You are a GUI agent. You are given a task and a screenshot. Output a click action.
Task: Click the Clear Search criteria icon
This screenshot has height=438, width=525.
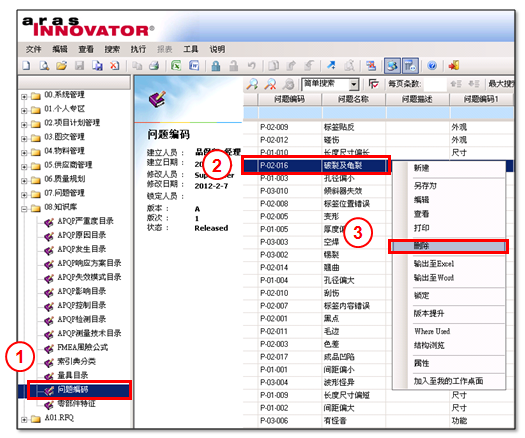(270, 84)
